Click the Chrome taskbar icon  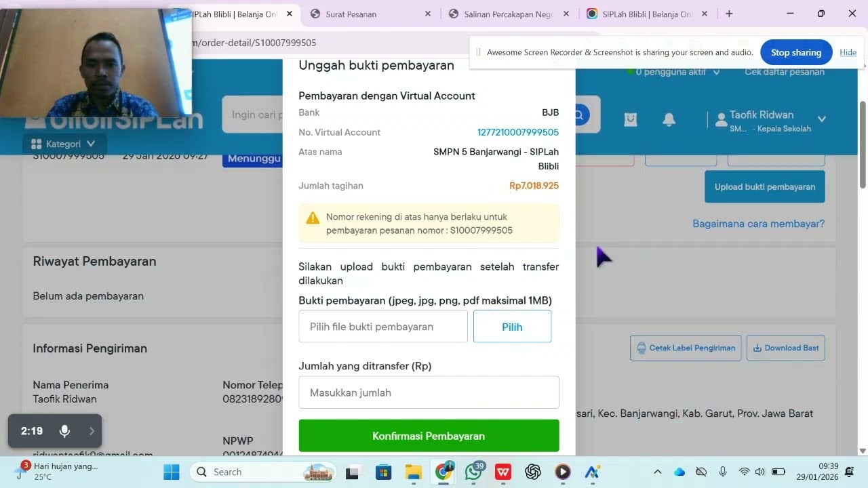click(x=443, y=472)
